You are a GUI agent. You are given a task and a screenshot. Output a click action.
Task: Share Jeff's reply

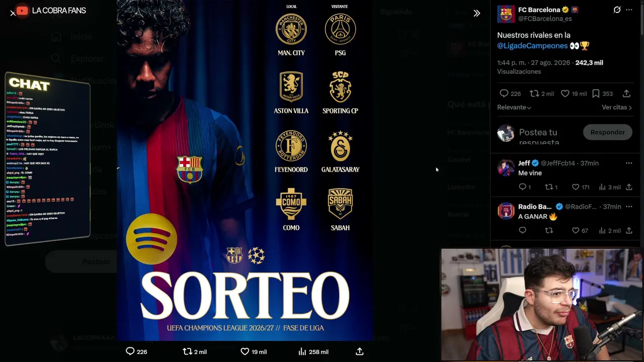[x=629, y=187]
